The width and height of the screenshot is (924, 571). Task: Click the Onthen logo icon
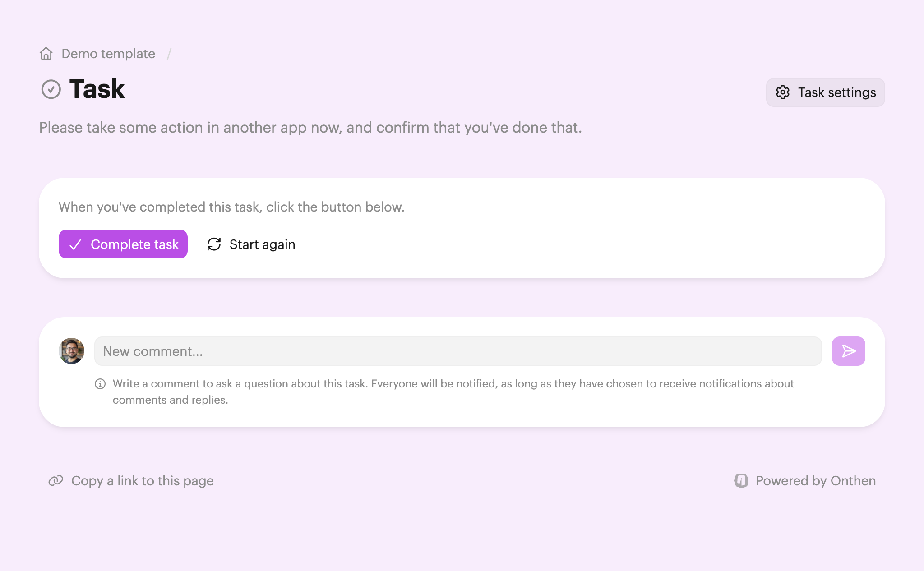(741, 481)
